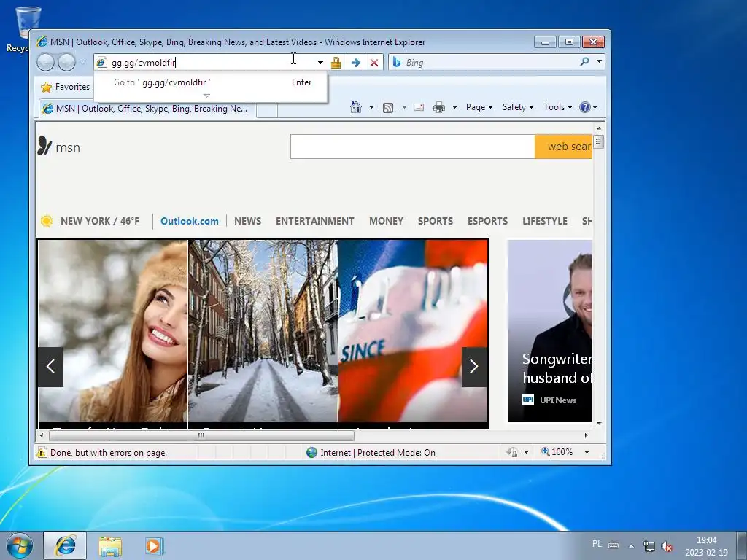Click the Bing search magnifier icon
Screen dimensions: 747x560
click(x=584, y=62)
